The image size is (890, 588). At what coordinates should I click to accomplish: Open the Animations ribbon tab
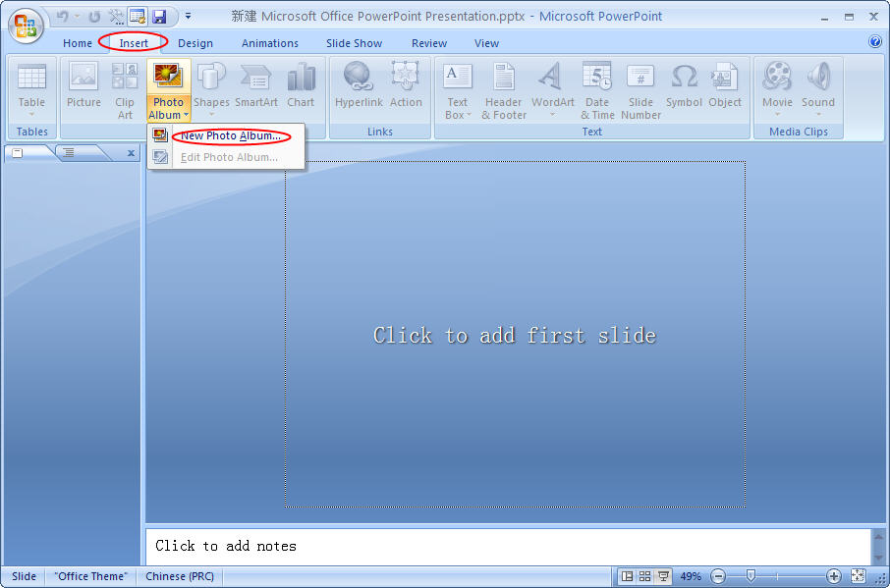click(269, 43)
